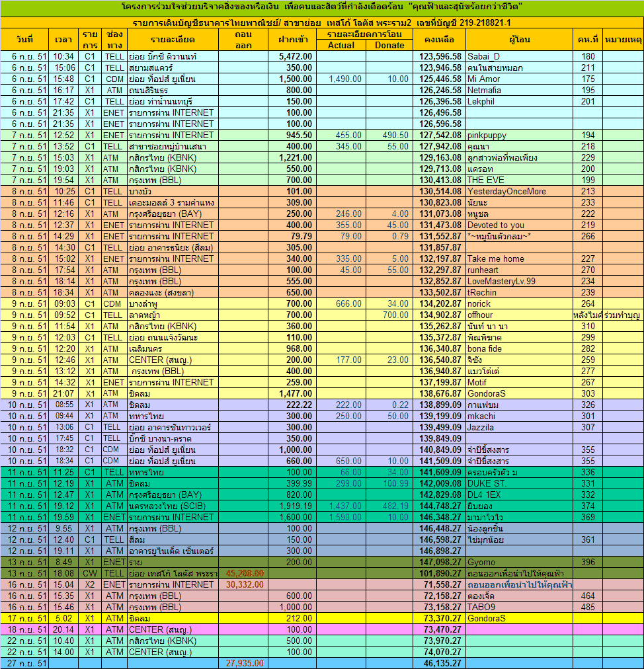Click the sender name Devoted to you

coord(495,225)
